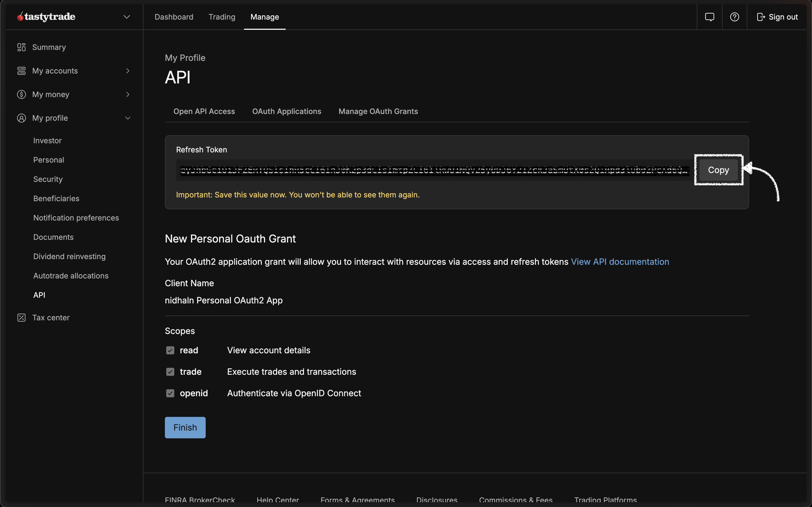Switch to the OAuth Applications tab

(x=287, y=111)
